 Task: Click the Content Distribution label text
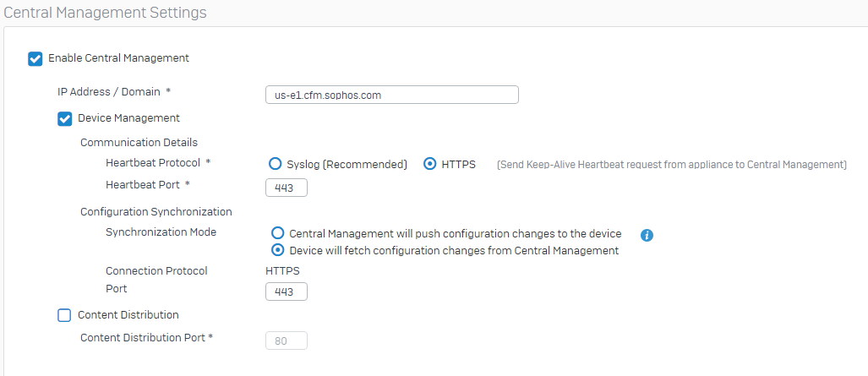pyautogui.click(x=128, y=314)
